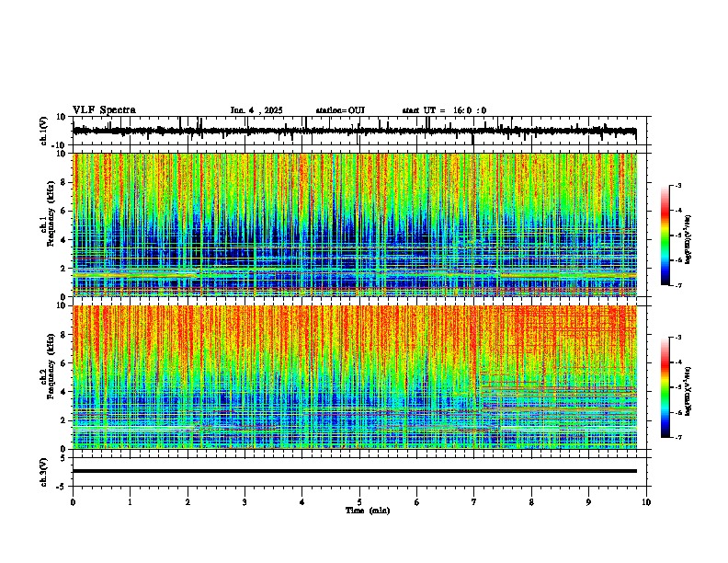Image resolution: width=728 pixels, height=563 pixels.
Task: Click the '10' tick on the time axis
Action: click(646, 502)
